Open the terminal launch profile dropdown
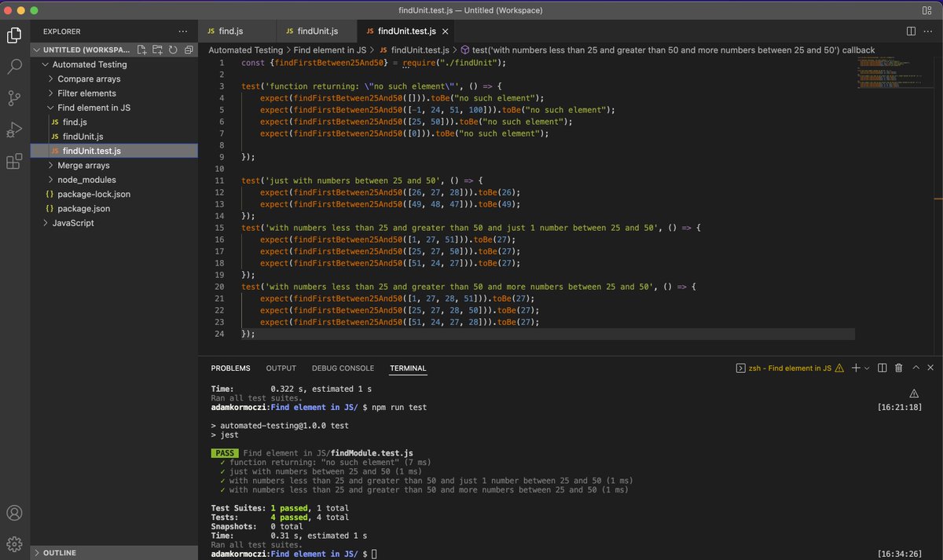The image size is (943, 560). [867, 368]
